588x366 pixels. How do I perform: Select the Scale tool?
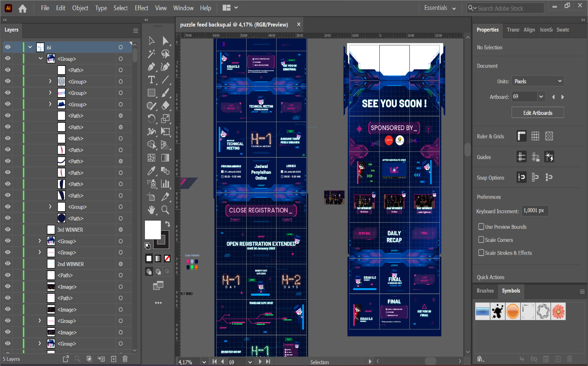pyautogui.click(x=165, y=119)
